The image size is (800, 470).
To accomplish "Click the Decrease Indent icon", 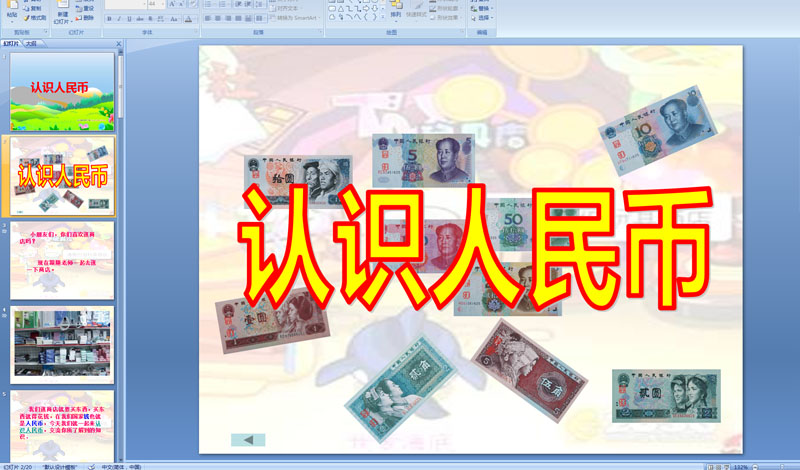I will (238, 4).
